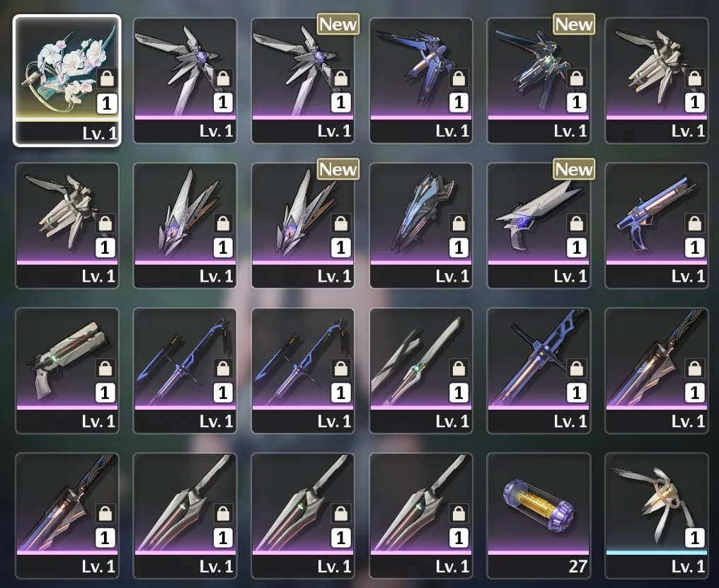Image resolution: width=719 pixels, height=588 pixels.
Task: Select the white spiked rectifier marked New
Action: click(x=303, y=225)
